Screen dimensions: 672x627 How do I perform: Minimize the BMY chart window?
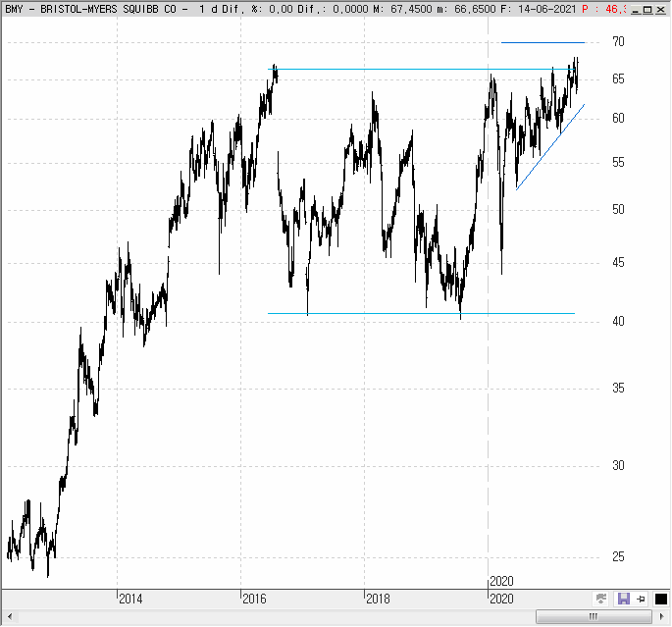coord(637,10)
